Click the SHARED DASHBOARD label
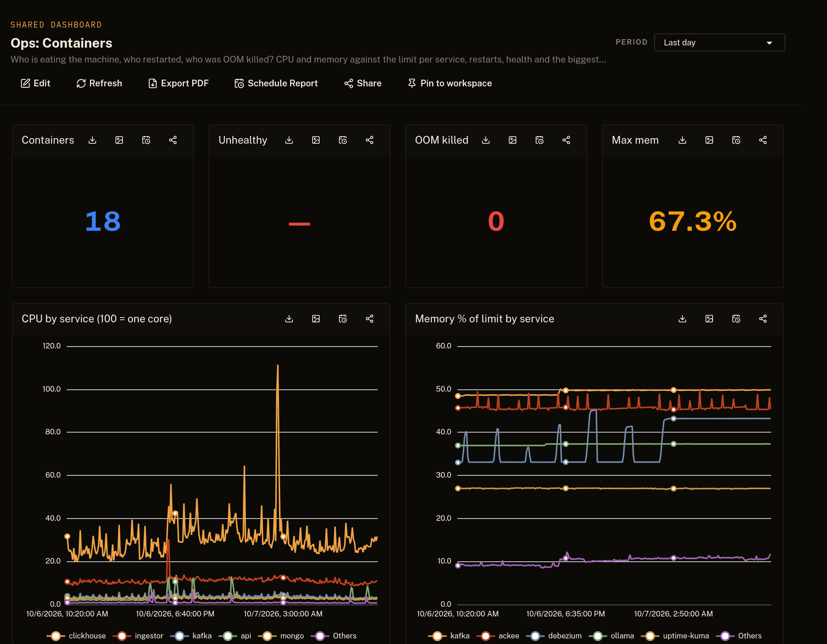 coord(56,25)
